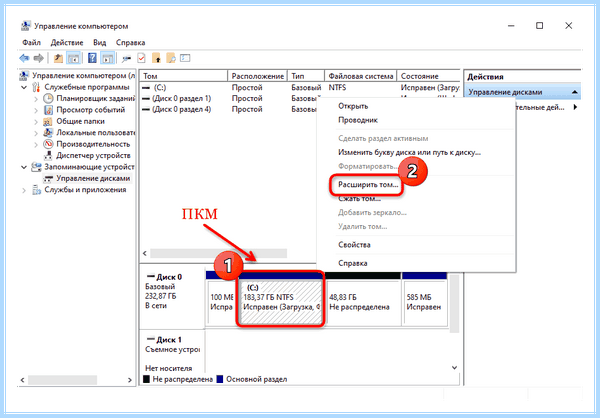Click the left tree pane horizontal scrollbar
This screenshot has height=418, width=600.
coord(62,380)
